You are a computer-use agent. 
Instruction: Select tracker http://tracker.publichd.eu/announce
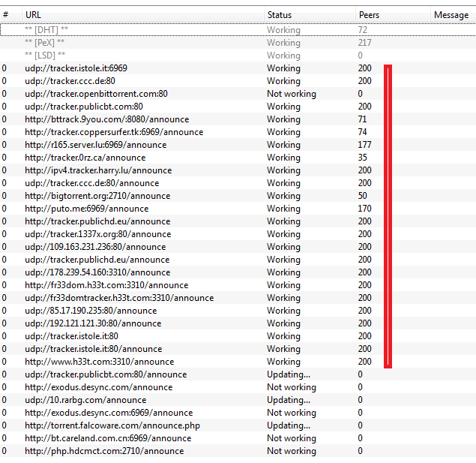coord(238,221)
